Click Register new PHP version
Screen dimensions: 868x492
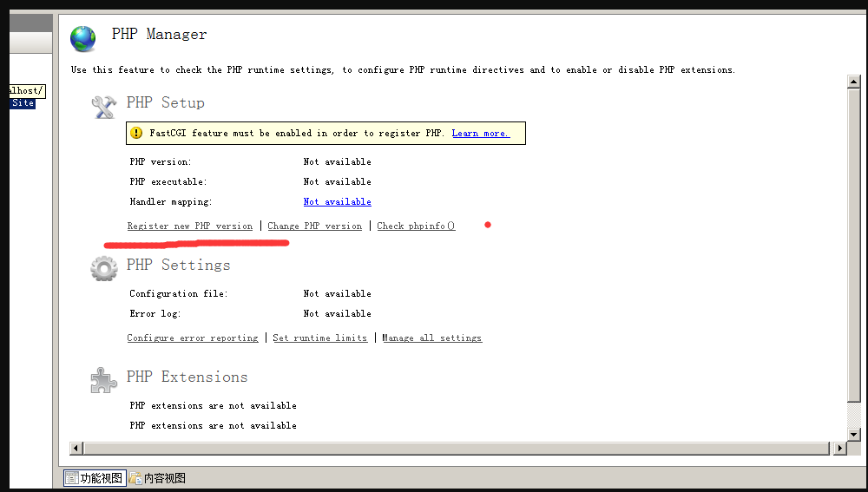click(190, 226)
